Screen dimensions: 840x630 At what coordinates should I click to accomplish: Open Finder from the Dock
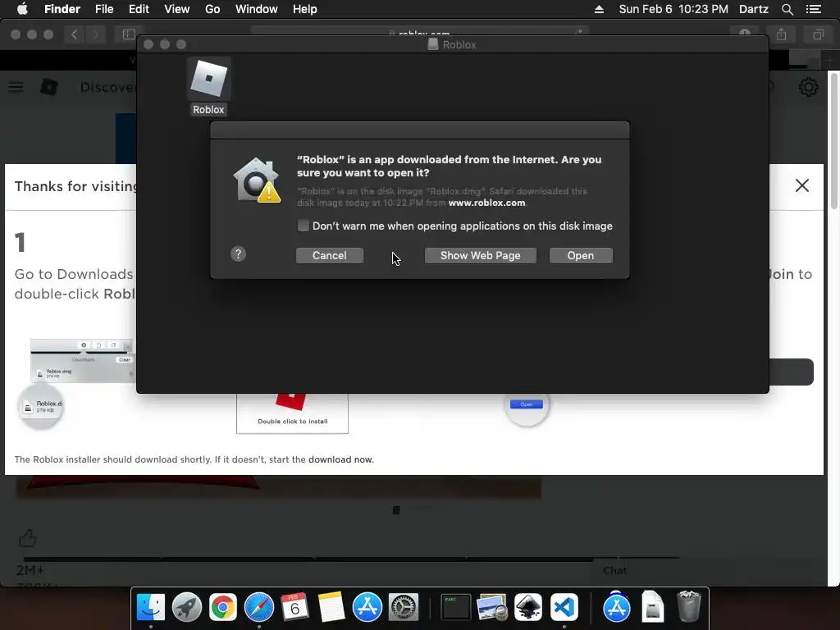tap(151, 607)
